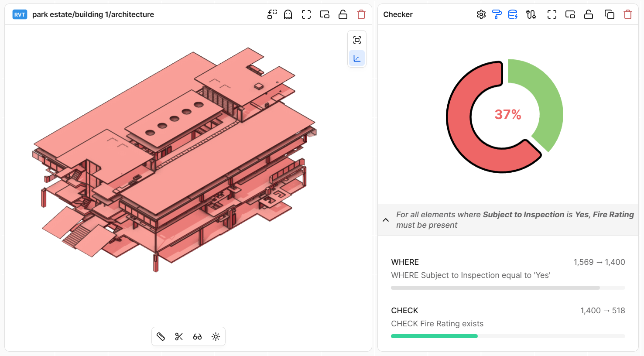Click 'CHECK Fire Rating exists' text
The height and width of the screenshot is (356, 644).
pyautogui.click(x=437, y=324)
